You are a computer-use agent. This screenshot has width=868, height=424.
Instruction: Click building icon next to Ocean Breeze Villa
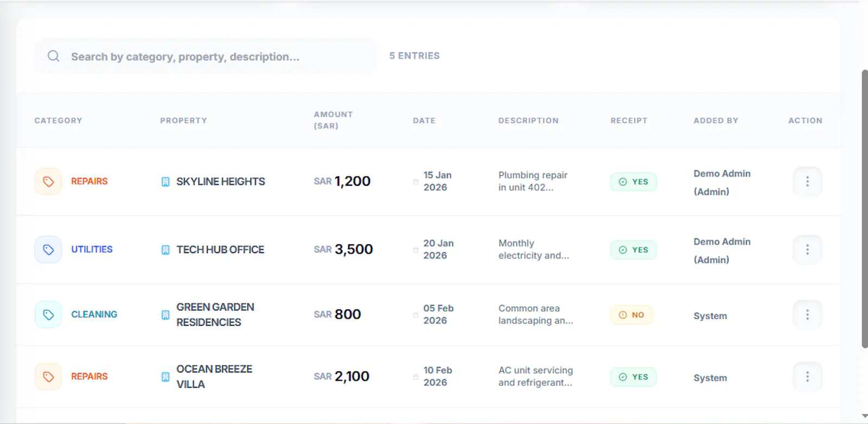pos(165,377)
